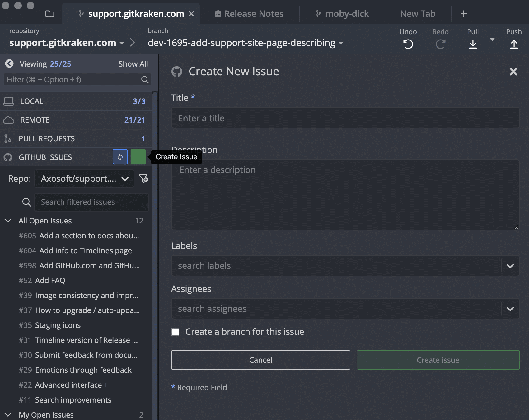Select issue #29 Emotions through feedback

[x=75, y=370]
